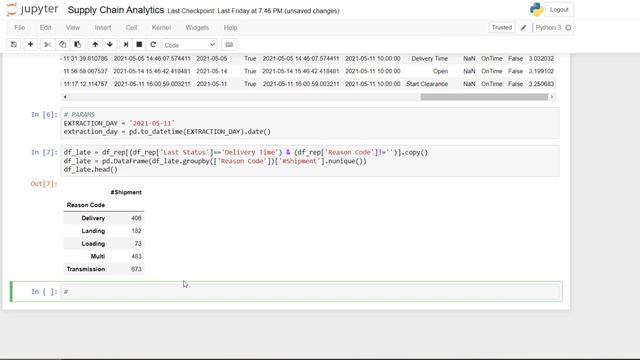Click the scrollbar left arrow
The width and height of the screenshot is (640, 360).
pyautogui.click(x=65, y=97)
